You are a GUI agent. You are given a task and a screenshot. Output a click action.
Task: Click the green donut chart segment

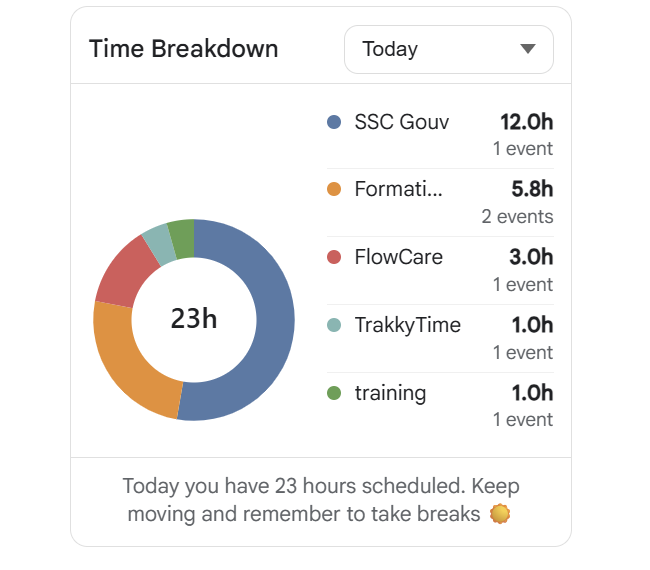tap(182, 238)
